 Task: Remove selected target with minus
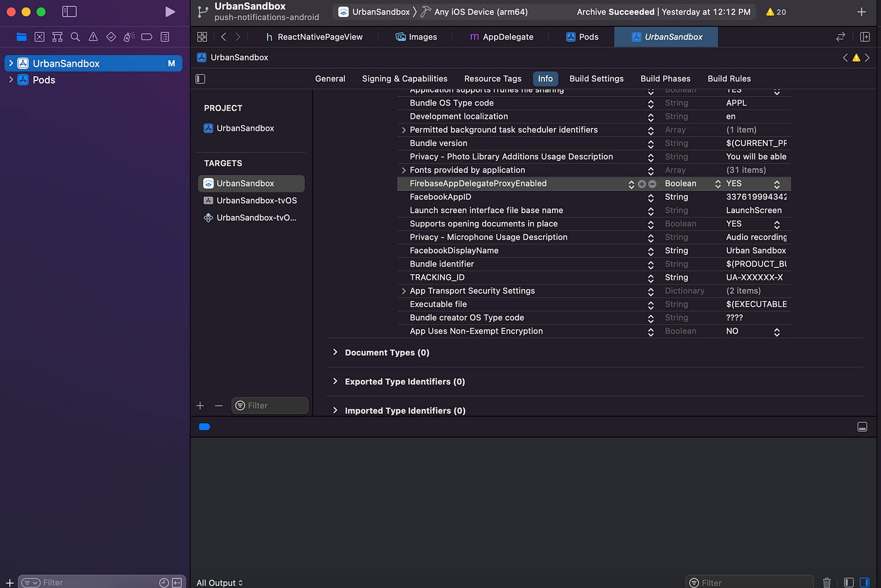pos(218,406)
